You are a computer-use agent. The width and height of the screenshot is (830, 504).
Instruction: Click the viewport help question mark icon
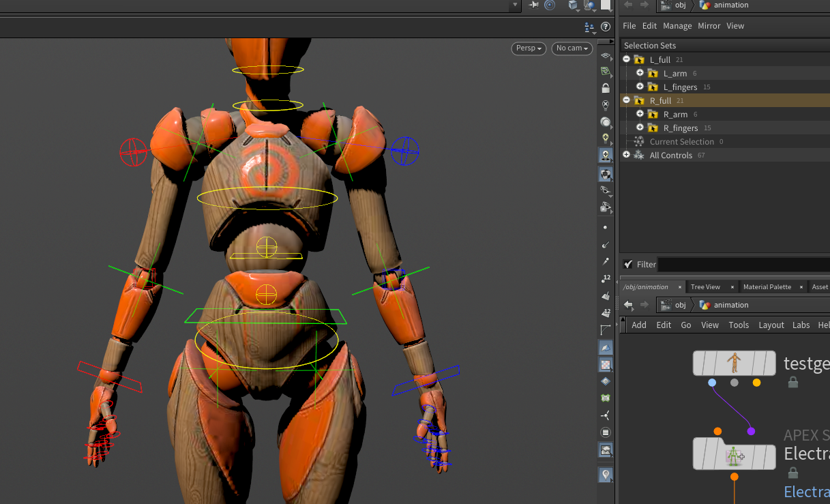click(x=606, y=27)
